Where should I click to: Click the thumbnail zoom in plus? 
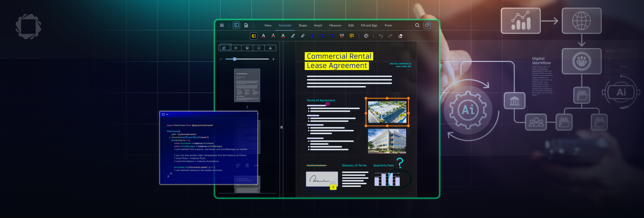tap(273, 59)
